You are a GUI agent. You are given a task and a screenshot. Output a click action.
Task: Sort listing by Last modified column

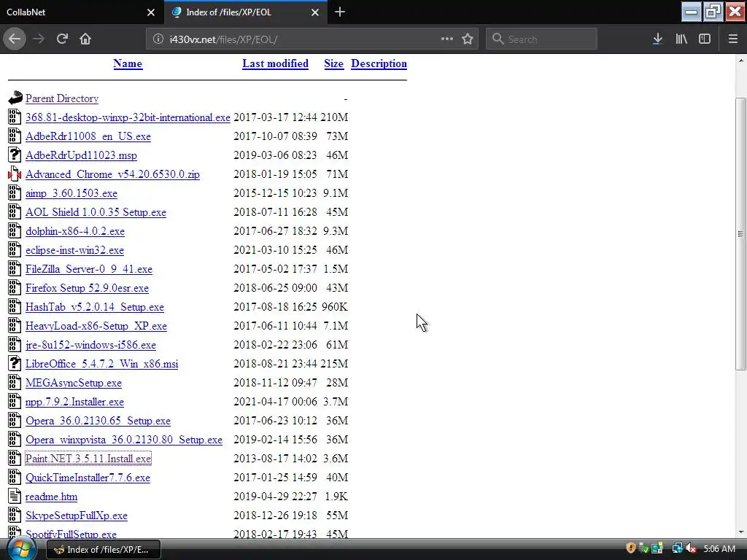pyautogui.click(x=275, y=64)
